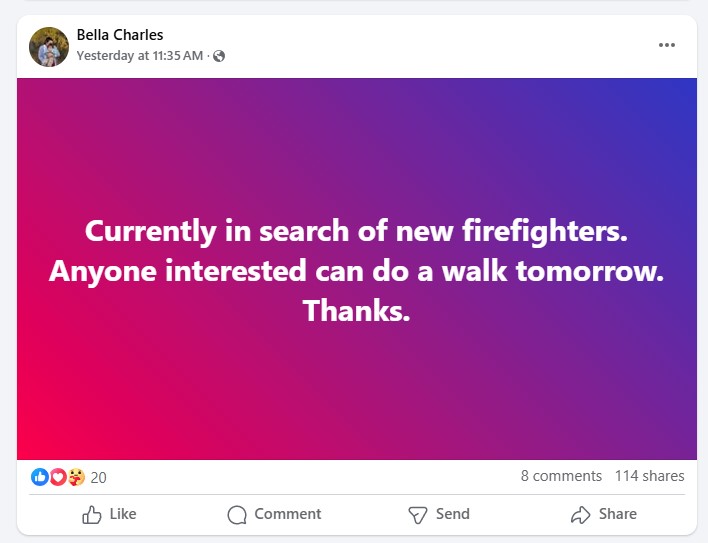
Task: Click the red heart reaction icon
Action: (58, 477)
